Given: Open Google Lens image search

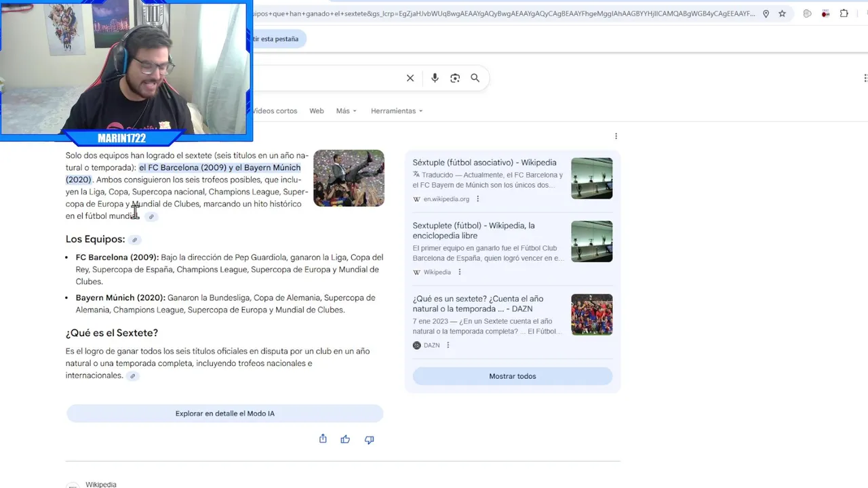Looking at the screenshot, I should point(455,78).
